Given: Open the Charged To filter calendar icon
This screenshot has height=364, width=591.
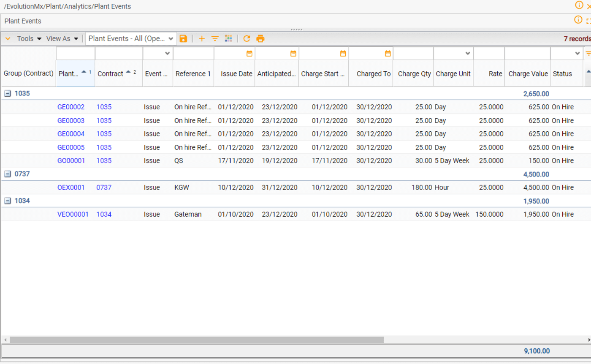Looking at the screenshot, I should coord(388,54).
